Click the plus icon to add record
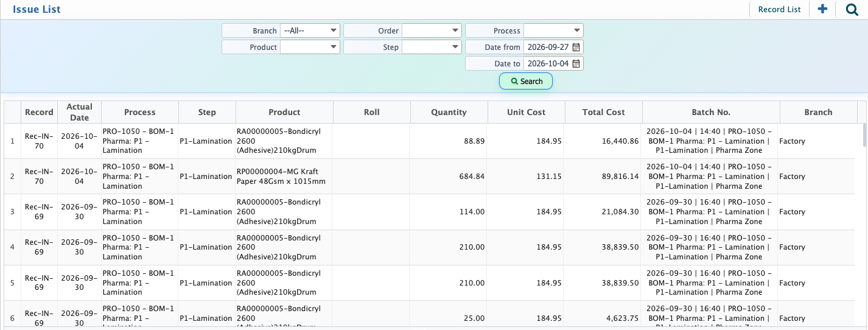The image size is (868, 330). click(822, 9)
